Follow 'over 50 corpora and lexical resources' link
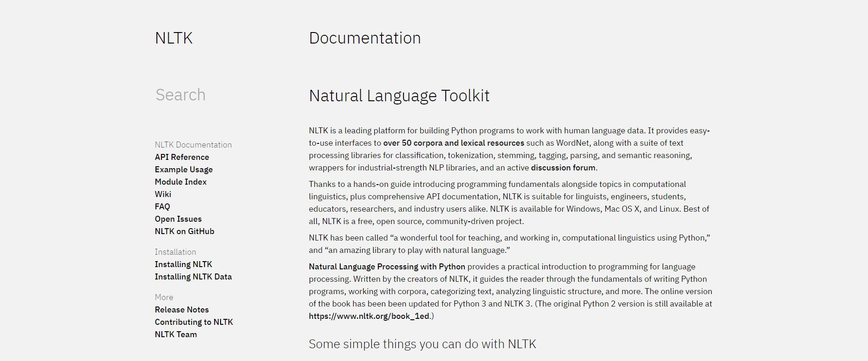Viewport: 868px width, 361px height. (453, 143)
